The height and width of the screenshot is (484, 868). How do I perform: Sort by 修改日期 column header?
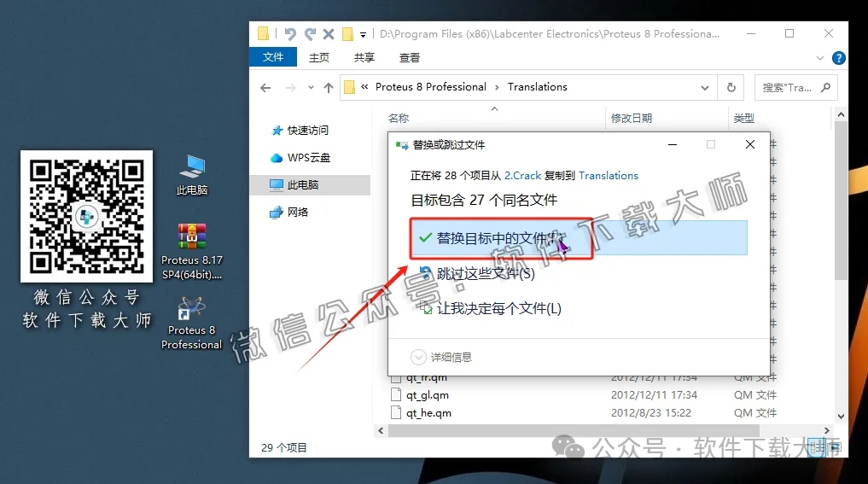tap(632, 118)
